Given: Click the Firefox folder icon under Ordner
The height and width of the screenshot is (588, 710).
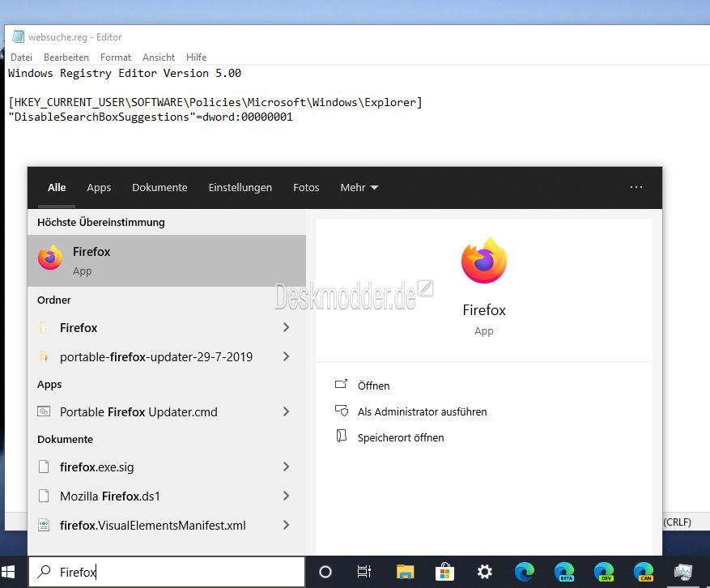Looking at the screenshot, I should pos(44,327).
